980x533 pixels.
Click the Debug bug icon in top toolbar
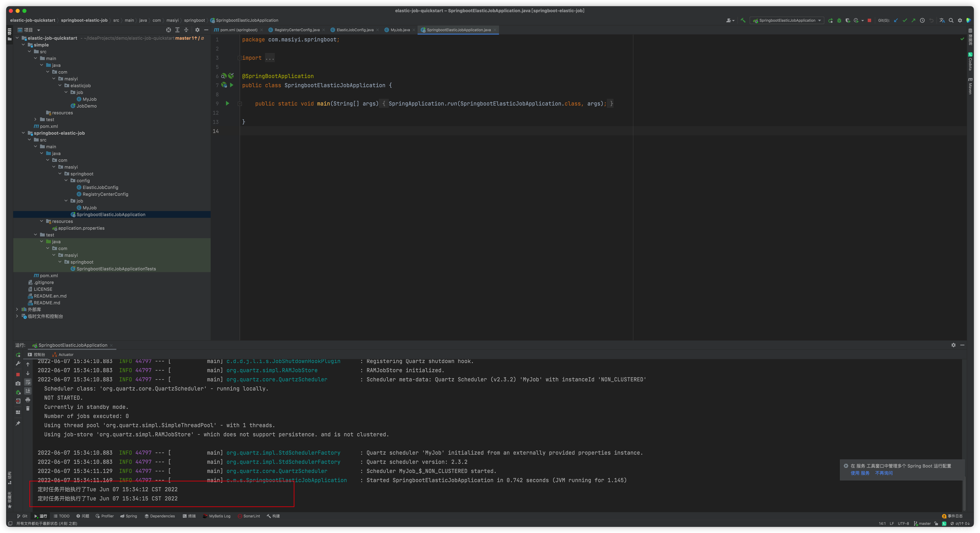click(x=839, y=21)
